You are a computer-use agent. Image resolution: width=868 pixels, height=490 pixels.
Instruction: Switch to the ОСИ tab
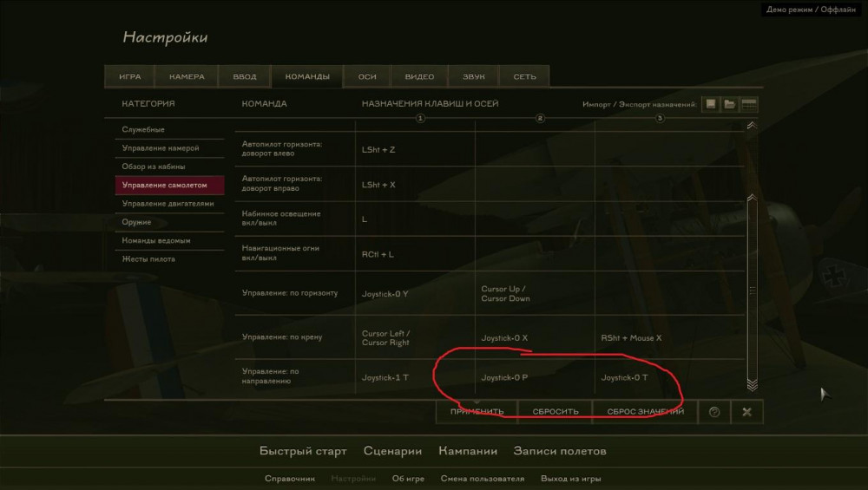pos(367,77)
